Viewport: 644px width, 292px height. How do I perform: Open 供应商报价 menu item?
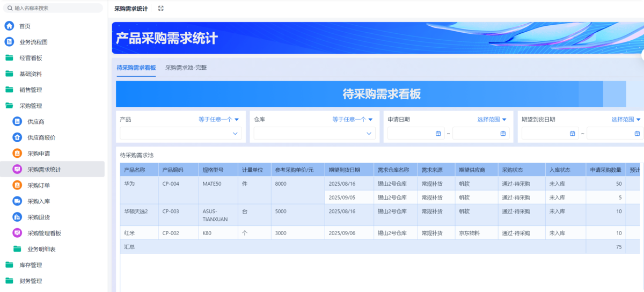click(52, 137)
